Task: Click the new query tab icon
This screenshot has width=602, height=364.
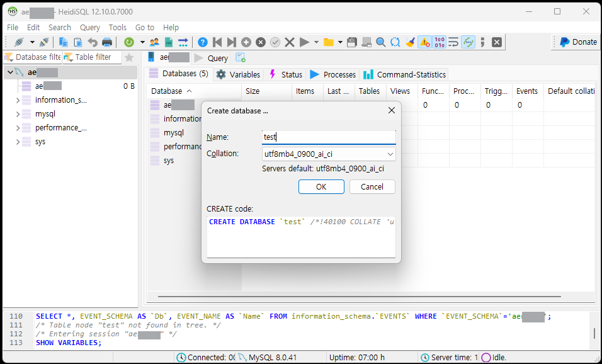Action: point(241,57)
